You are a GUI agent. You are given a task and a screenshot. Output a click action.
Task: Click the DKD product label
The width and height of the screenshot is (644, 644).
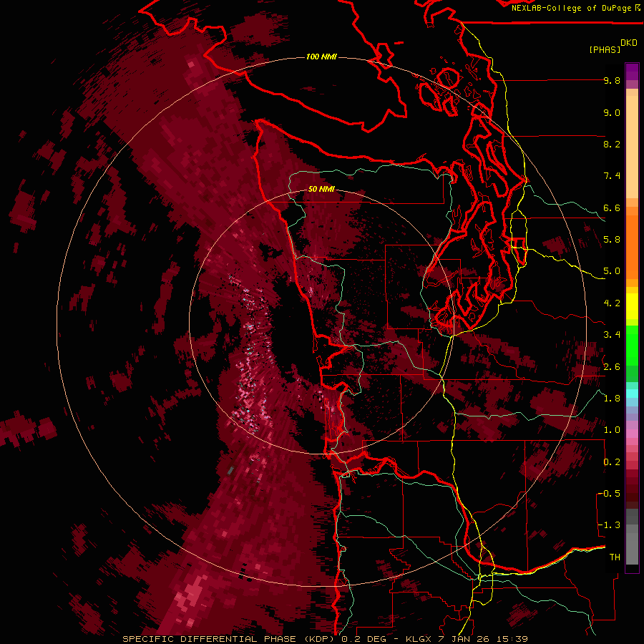(x=629, y=43)
